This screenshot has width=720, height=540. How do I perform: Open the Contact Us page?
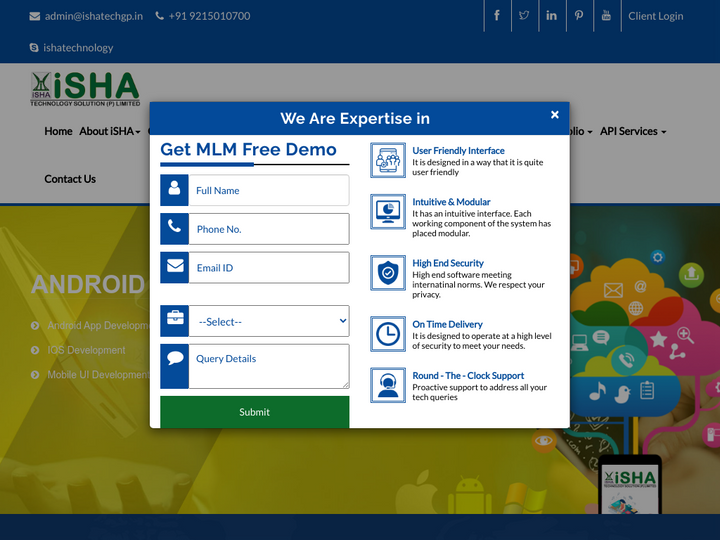pyautogui.click(x=70, y=179)
